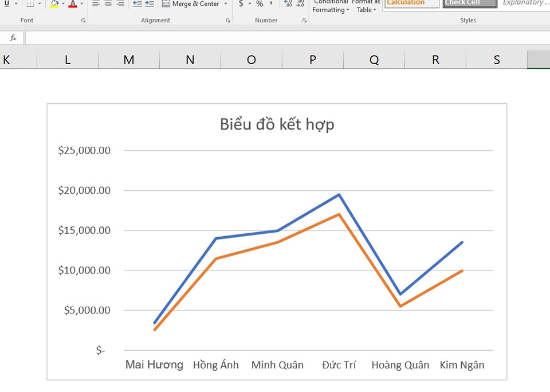
Task: Apply the Explanatory cell style
Action: [525, 3]
